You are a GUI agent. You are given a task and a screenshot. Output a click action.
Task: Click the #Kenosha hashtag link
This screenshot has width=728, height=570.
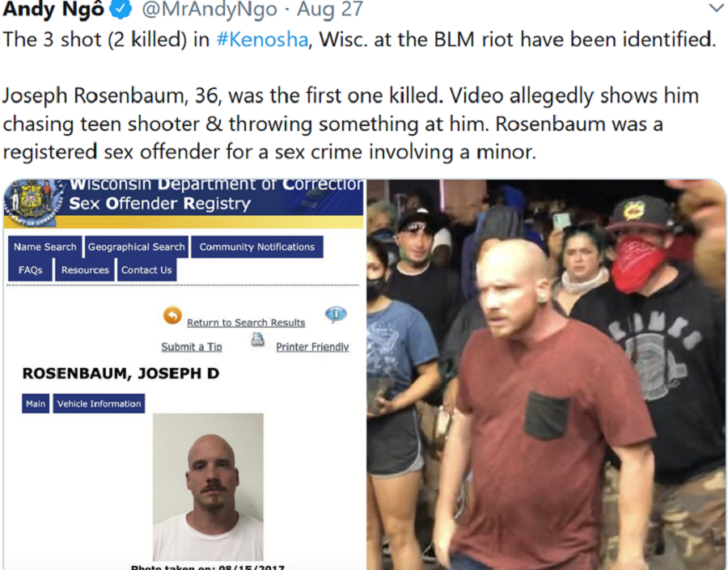(262, 40)
